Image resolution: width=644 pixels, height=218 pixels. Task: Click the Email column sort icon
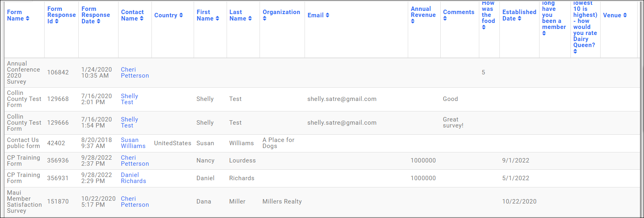coord(327,15)
